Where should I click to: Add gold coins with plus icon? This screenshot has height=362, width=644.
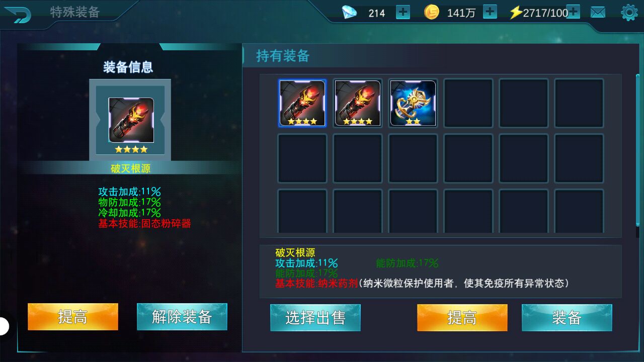tap(490, 12)
